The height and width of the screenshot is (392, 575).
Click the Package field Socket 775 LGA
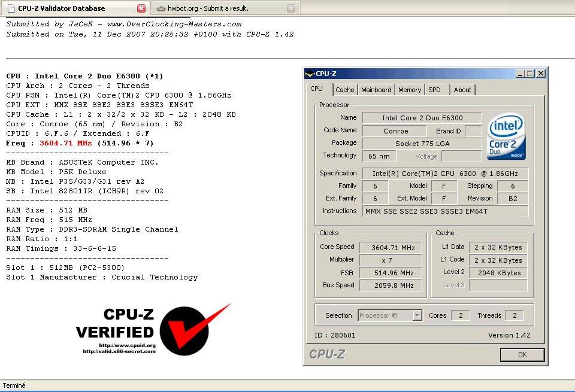click(422, 144)
